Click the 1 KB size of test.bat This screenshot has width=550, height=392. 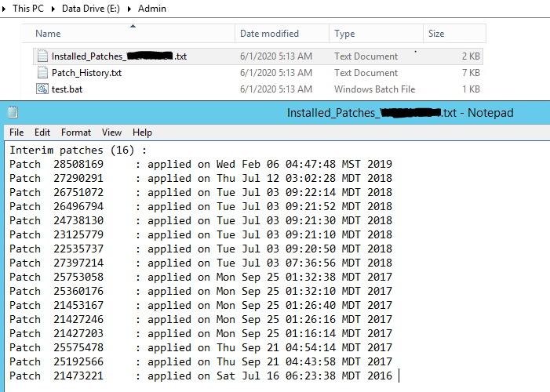(471, 89)
